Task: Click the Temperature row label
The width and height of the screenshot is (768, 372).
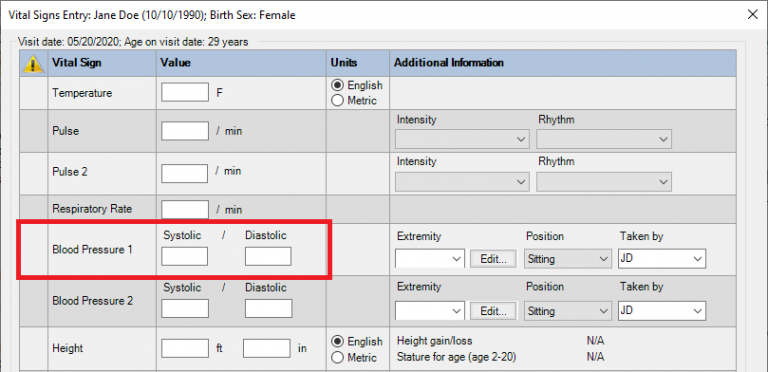Action: (82, 93)
